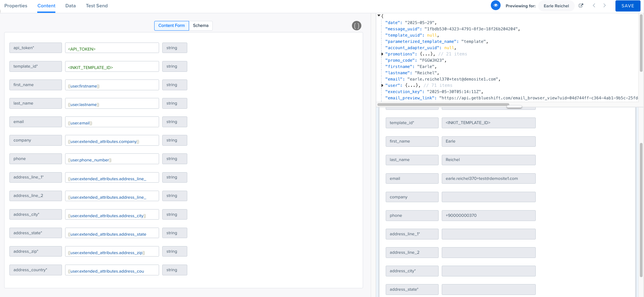Click string type of phone row
This screenshot has height=297, width=644.
pyautogui.click(x=175, y=159)
